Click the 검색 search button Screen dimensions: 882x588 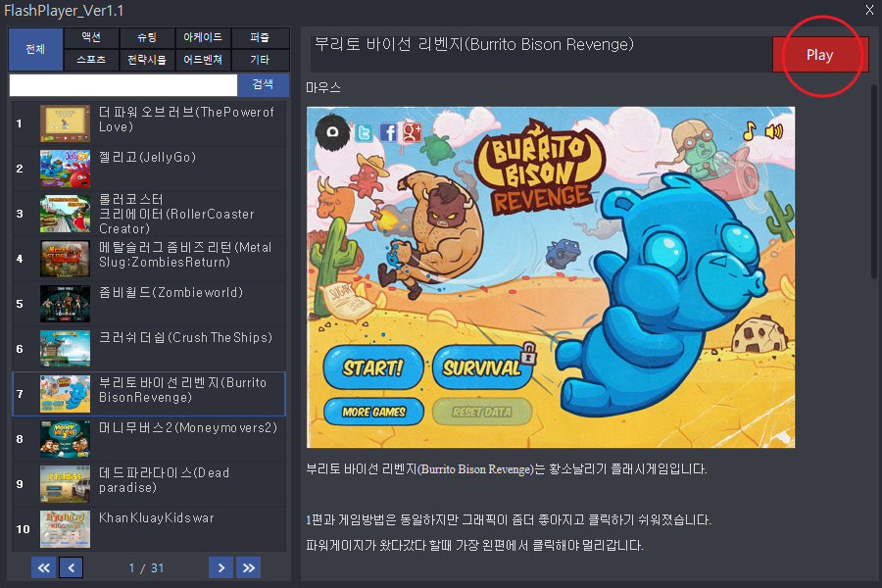pos(264,85)
